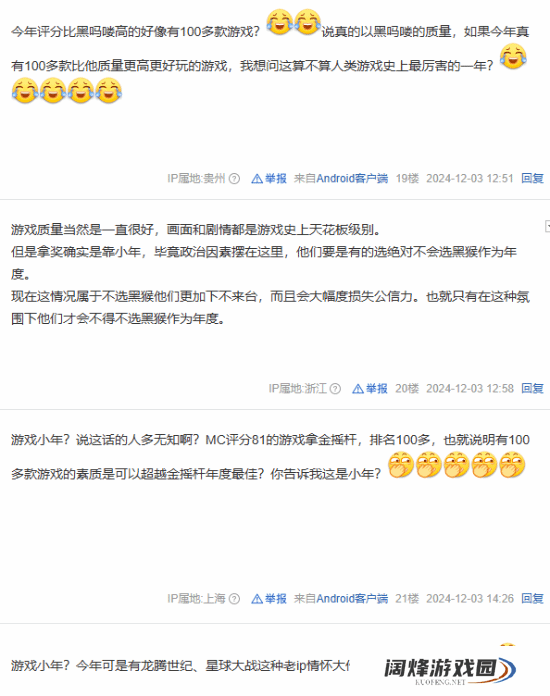Reply to the 21楼 post

pyautogui.click(x=532, y=599)
